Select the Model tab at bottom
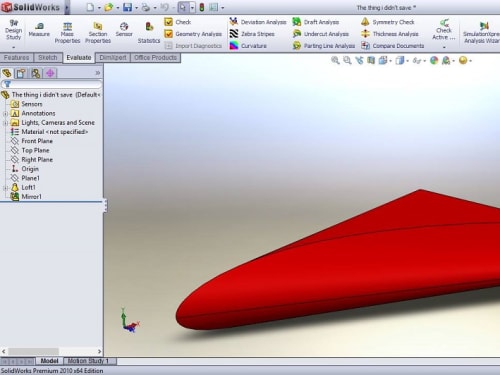This screenshot has height=375, width=500. 49,361
